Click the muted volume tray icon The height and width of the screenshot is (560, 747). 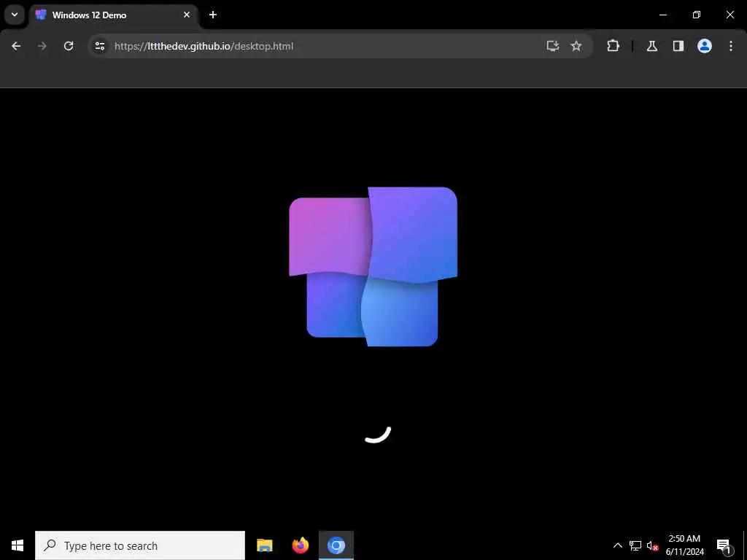pyautogui.click(x=652, y=545)
